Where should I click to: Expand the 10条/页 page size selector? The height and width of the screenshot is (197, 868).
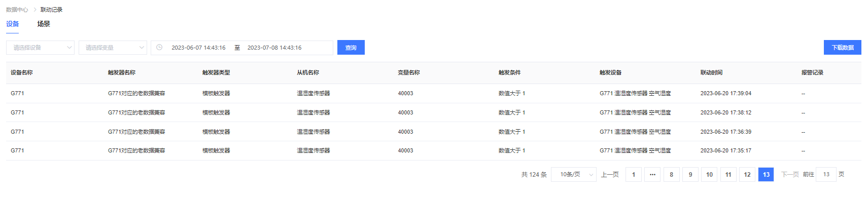(x=574, y=174)
